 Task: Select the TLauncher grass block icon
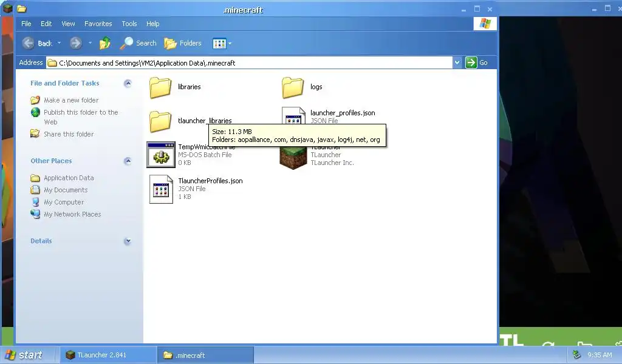pyautogui.click(x=293, y=157)
